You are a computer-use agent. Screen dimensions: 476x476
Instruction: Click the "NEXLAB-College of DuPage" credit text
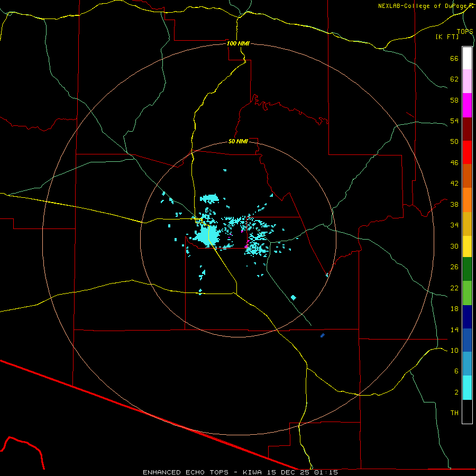(423, 6)
